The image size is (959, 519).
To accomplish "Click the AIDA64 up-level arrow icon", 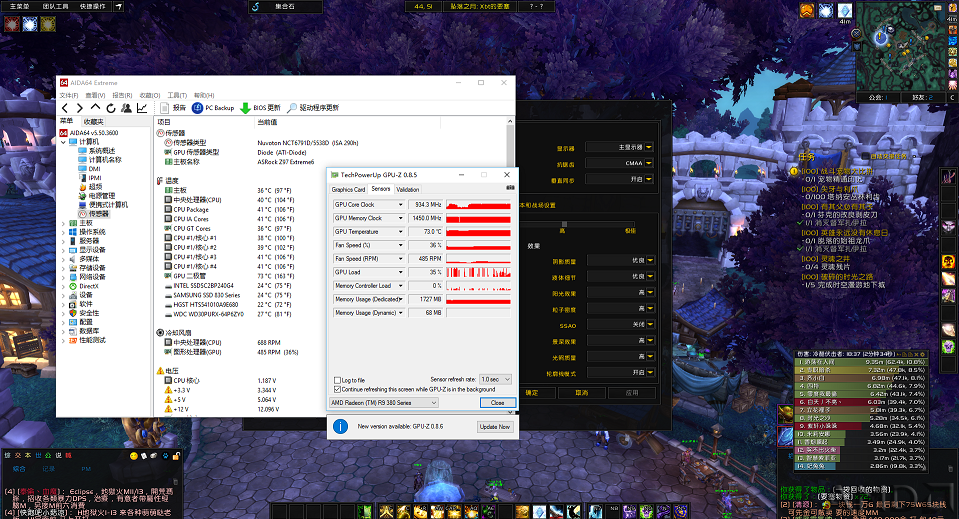I will click(95, 108).
